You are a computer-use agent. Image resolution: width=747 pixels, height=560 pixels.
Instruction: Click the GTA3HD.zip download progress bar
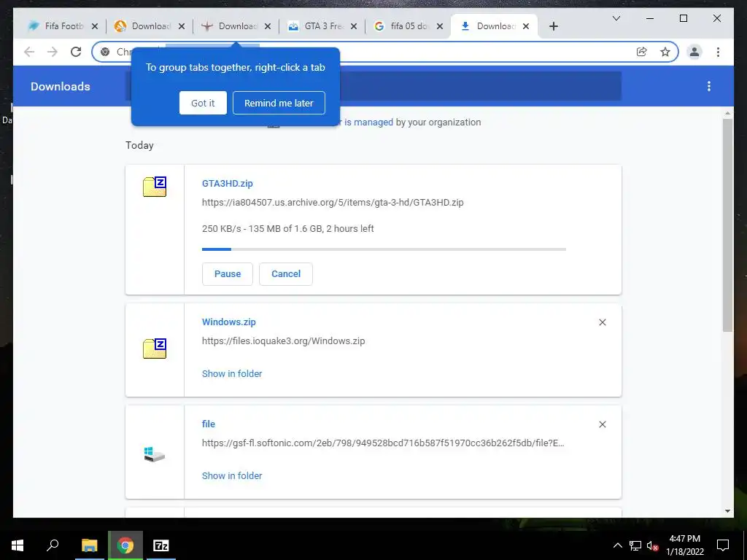(x=384, y=249)
